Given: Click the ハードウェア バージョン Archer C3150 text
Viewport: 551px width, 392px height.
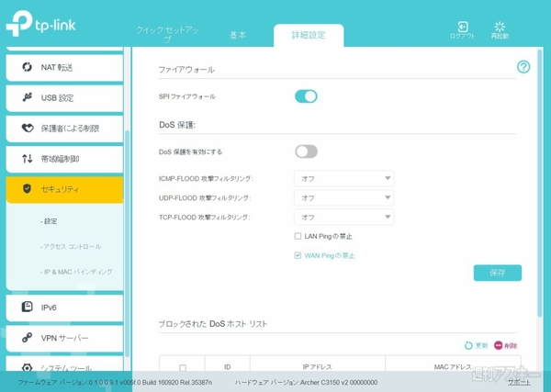Looking at the screenshot, I should (306, 382).
